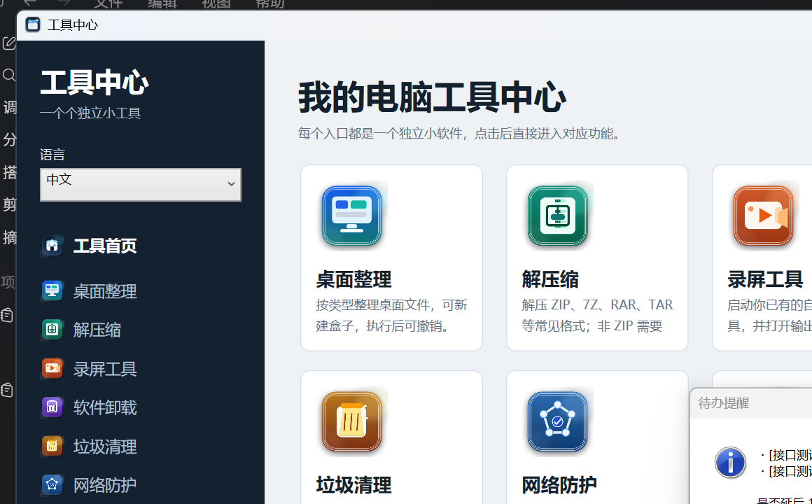Image resolution: width=812 pixels, height=504 pixels.
Task: Open 帮助 menu in background window
Action: 269,4
